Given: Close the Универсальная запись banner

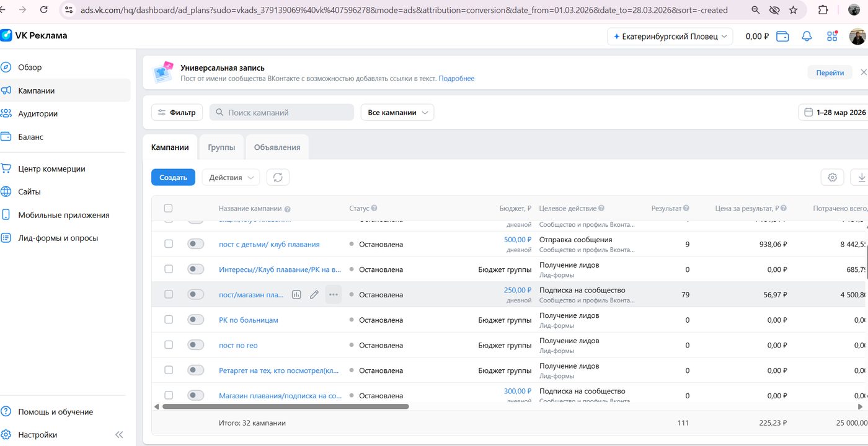Looking at the screenshot, I should tap(863, 72).
